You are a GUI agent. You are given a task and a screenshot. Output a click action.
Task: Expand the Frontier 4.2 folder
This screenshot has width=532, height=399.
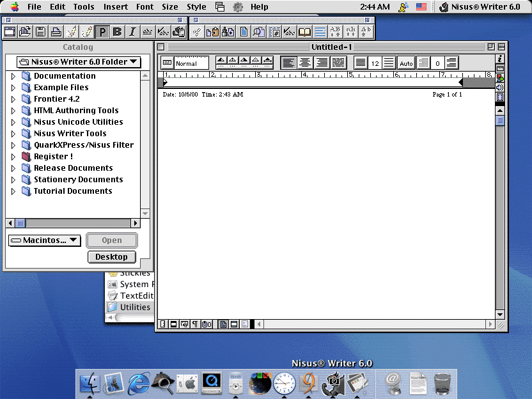13,99
